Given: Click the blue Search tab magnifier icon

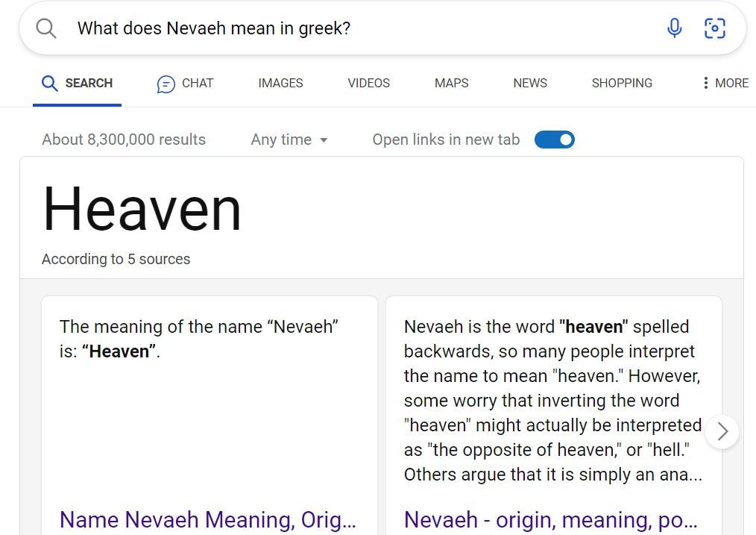Looking at the screenshot, I should point(49,83).
